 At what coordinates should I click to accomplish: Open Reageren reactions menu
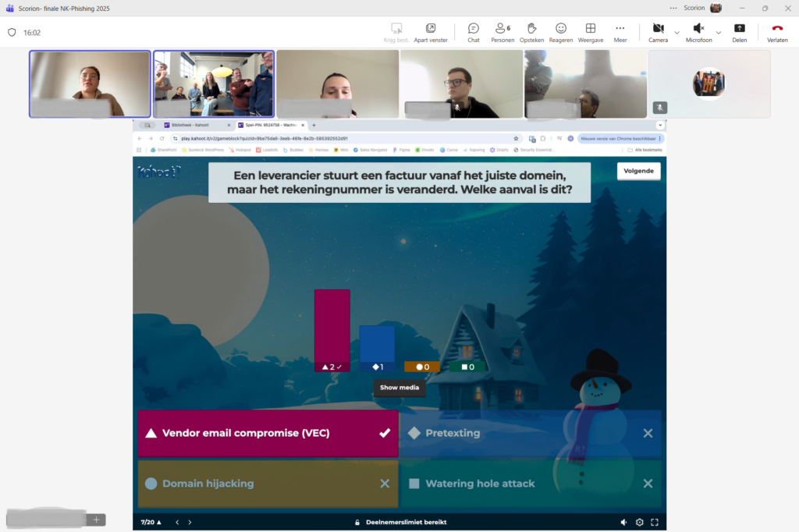(560, 32)
